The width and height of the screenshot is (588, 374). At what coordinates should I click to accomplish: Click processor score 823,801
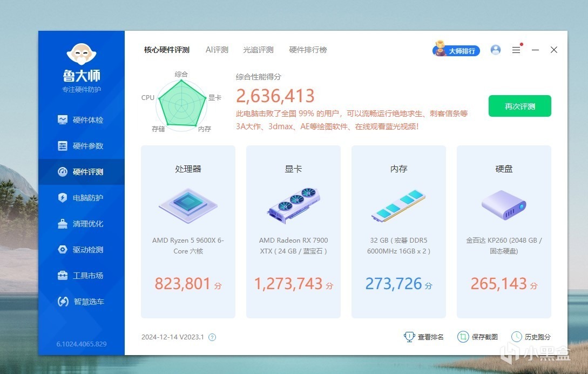click(183, 284)
